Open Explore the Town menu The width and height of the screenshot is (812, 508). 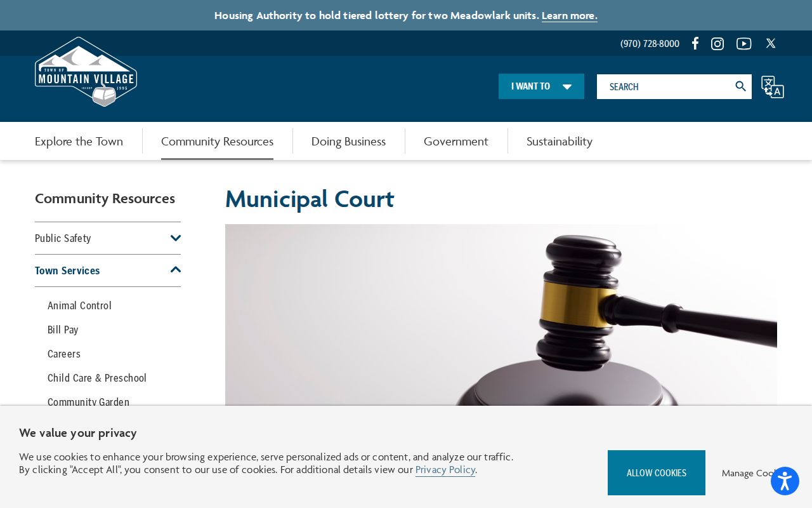tap(79, 141)
